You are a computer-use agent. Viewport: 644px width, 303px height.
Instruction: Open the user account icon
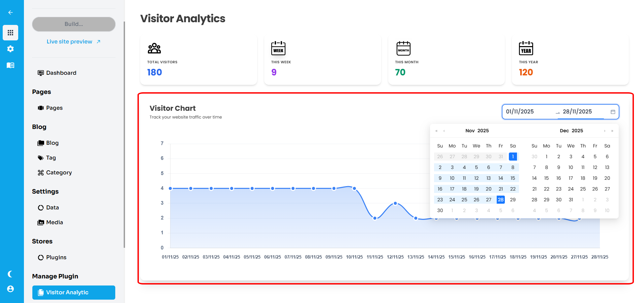coord(10,289)
